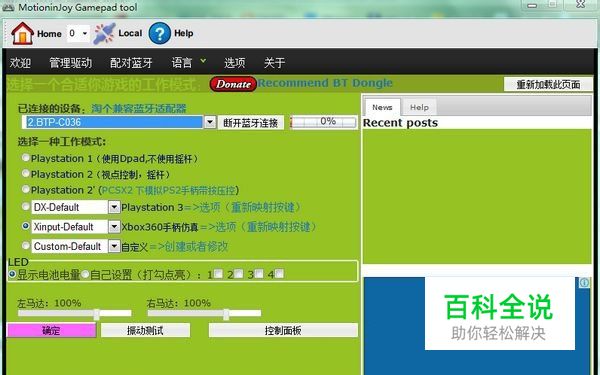The image size is (600, 375).
Task: Switch to the Help tab in side panel
Action: [x=419, y=108]
